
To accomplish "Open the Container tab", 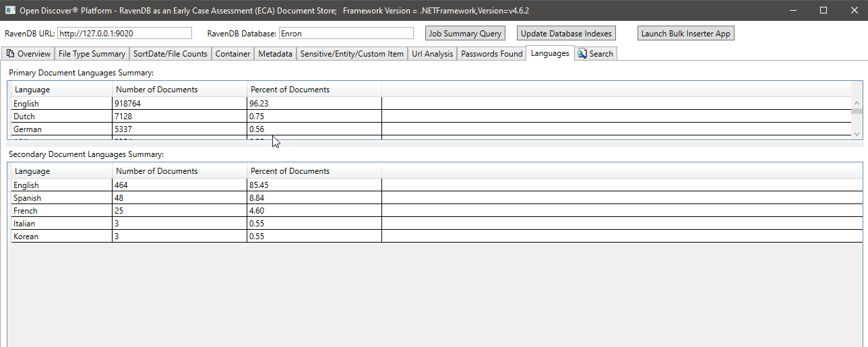I will coord(232,54).
